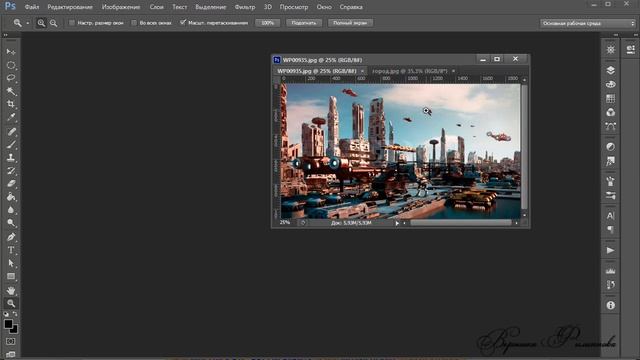Image resolution: width=640 pixels, height=360 pixels.
Task: Click the document zoom percentage field
Action: pyautogui.click(x=285, y=222)
